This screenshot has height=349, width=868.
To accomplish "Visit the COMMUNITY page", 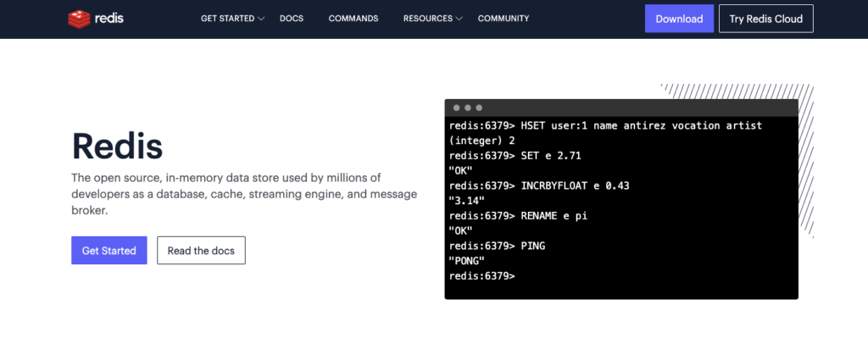I will coord(504,19).
